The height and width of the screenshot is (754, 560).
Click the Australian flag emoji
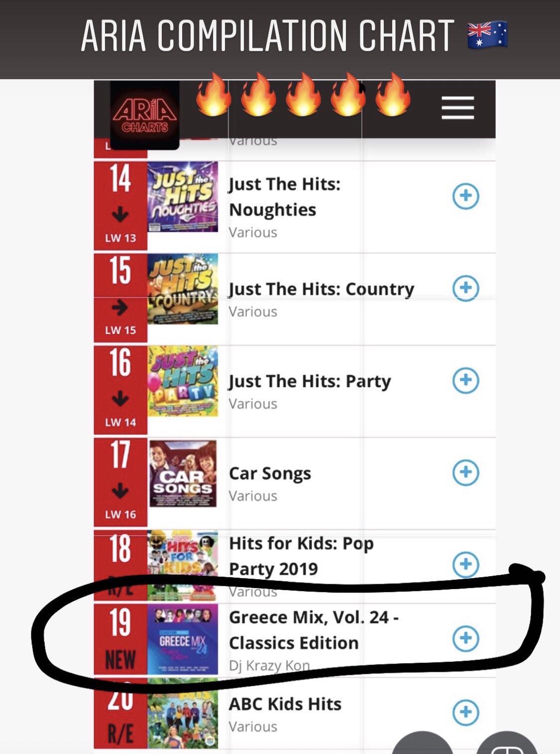point(487,35)
